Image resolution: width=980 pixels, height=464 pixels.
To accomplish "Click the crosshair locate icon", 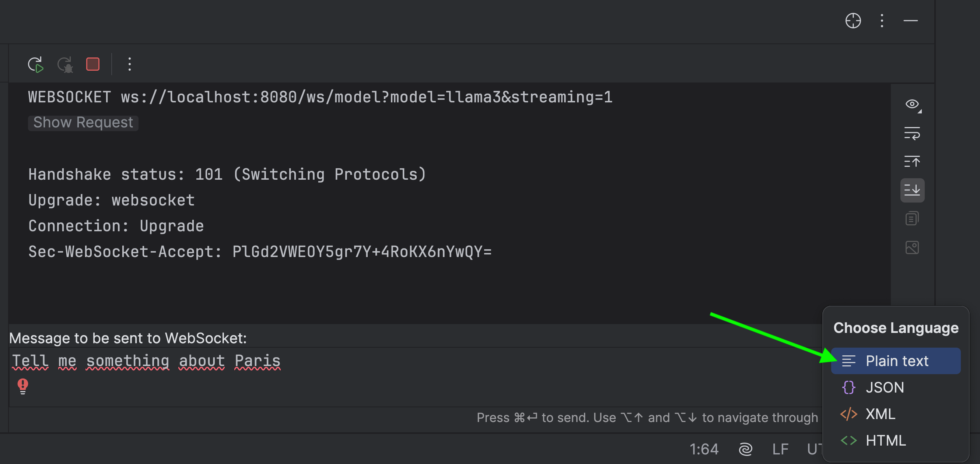I will pyautogui.click(x=853, y=21).
